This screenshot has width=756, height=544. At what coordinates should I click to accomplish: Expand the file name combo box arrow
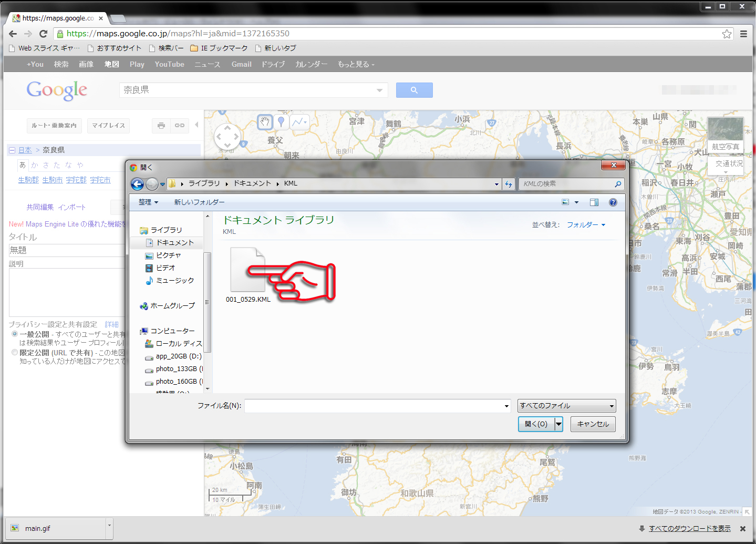(x=506, y=406)
